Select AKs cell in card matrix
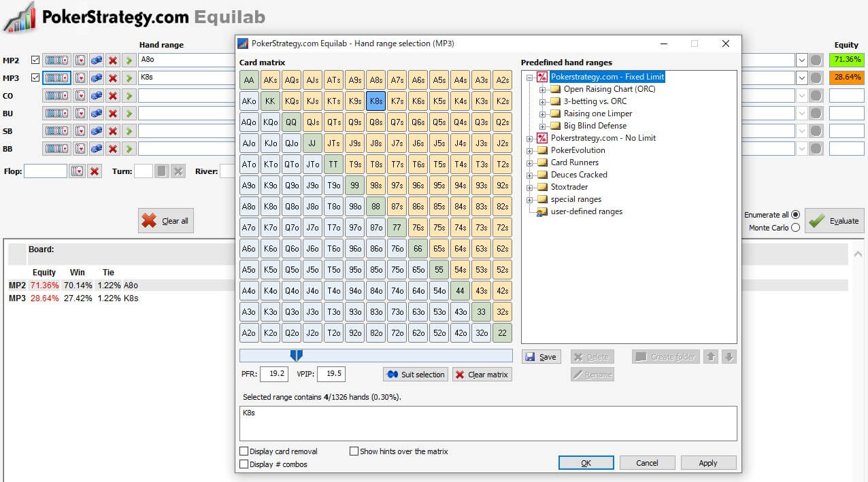 [270, 80]
